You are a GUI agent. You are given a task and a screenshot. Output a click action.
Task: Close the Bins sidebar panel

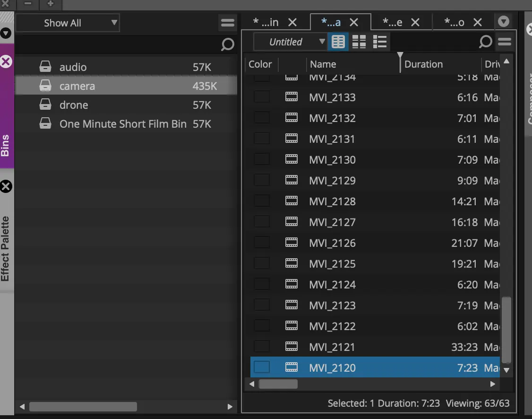click(x=6, y=62)
